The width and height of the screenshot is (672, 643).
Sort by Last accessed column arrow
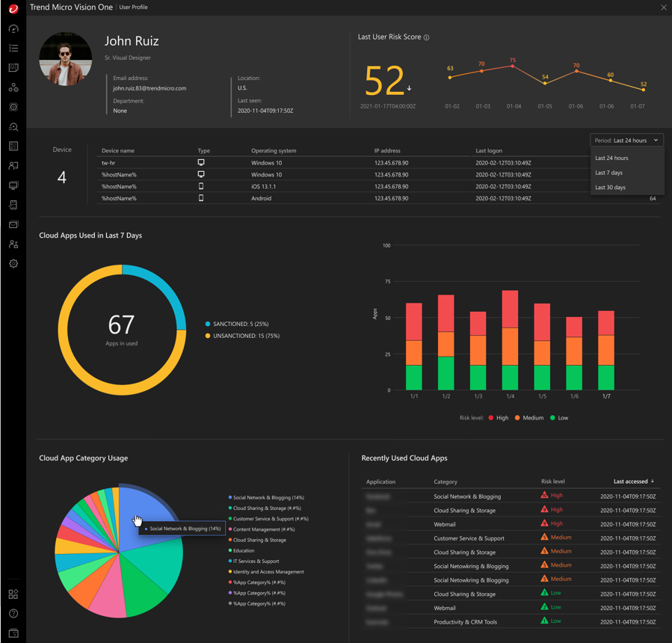(x=653, y=481)
